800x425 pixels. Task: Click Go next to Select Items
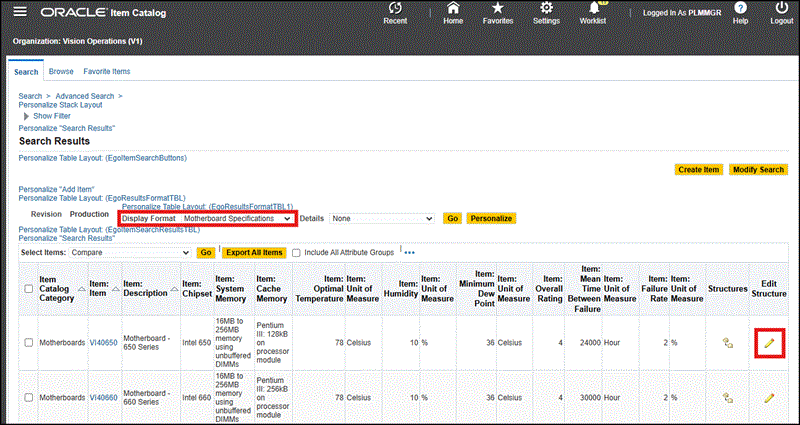[206, 253]
